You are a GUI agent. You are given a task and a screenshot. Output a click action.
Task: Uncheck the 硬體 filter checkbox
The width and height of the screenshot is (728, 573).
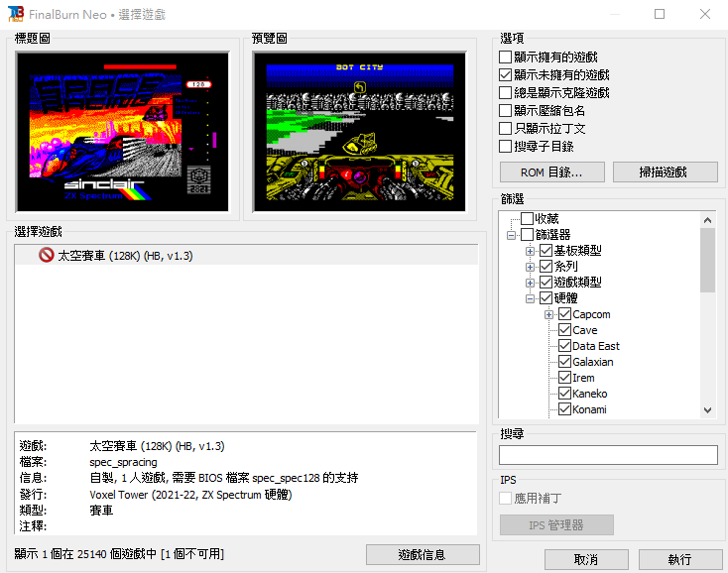pyautogui.click(x=546, y=297)
